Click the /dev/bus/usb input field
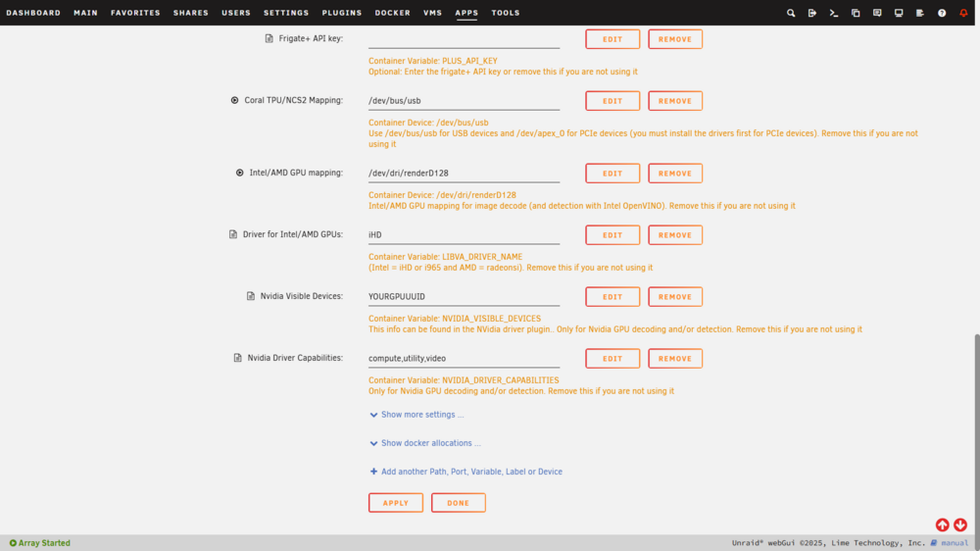 (x=464, y=101)
